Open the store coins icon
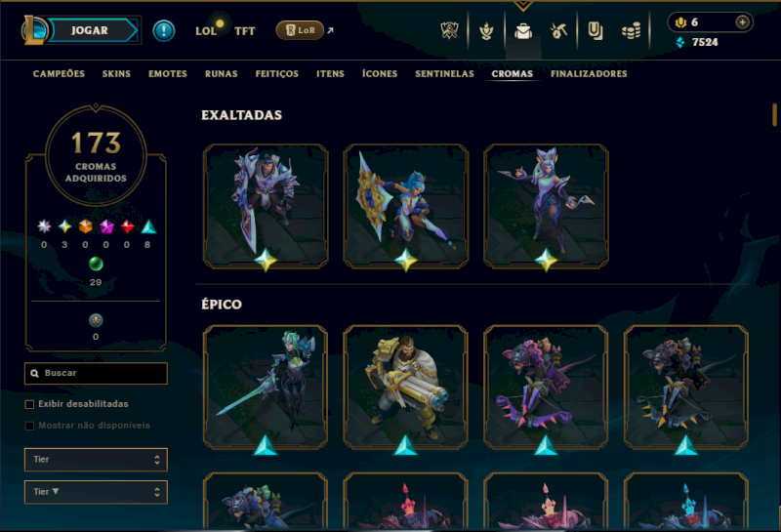Screen dimensions: 781x532 tap(631, 32)
